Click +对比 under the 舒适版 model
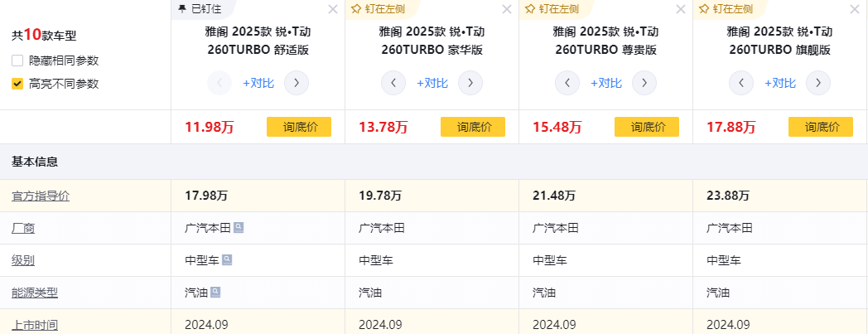The image size is (868, 334). (258, 83)
